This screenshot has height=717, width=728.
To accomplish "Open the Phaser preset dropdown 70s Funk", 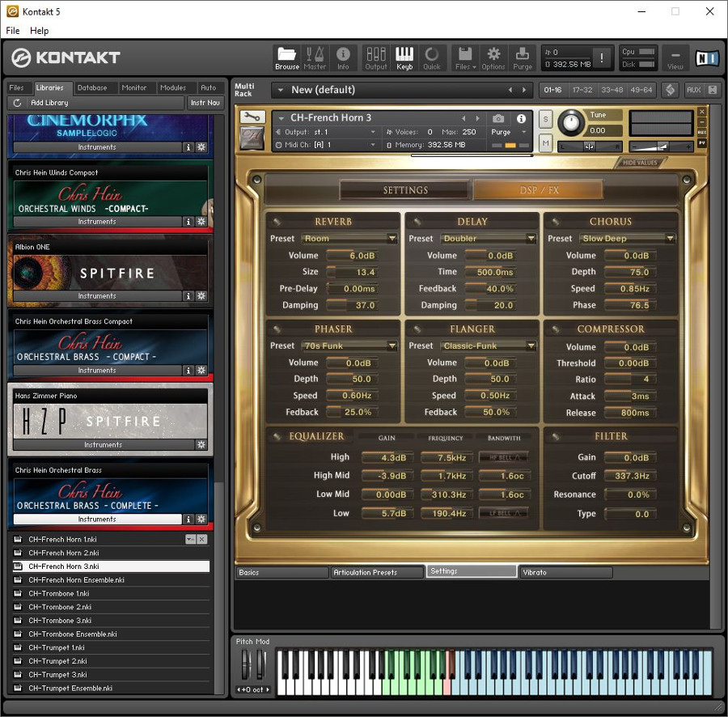I will tap(349, 346).
